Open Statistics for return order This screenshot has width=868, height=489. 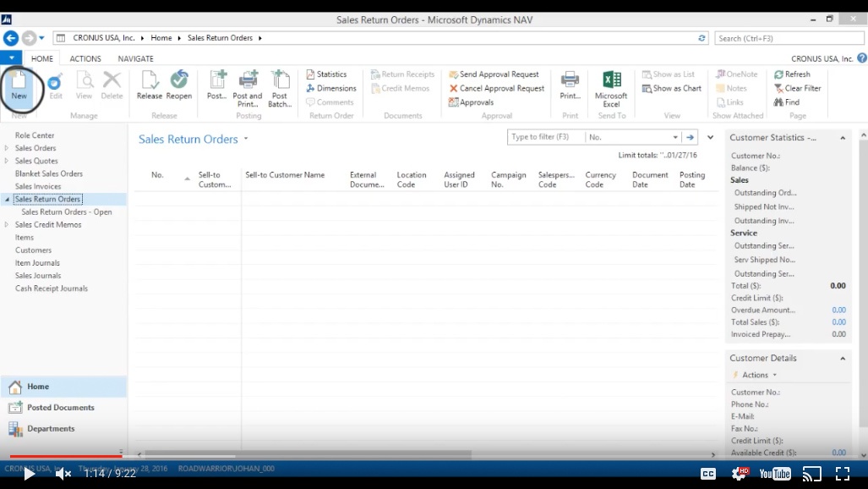tap(326, 74)
